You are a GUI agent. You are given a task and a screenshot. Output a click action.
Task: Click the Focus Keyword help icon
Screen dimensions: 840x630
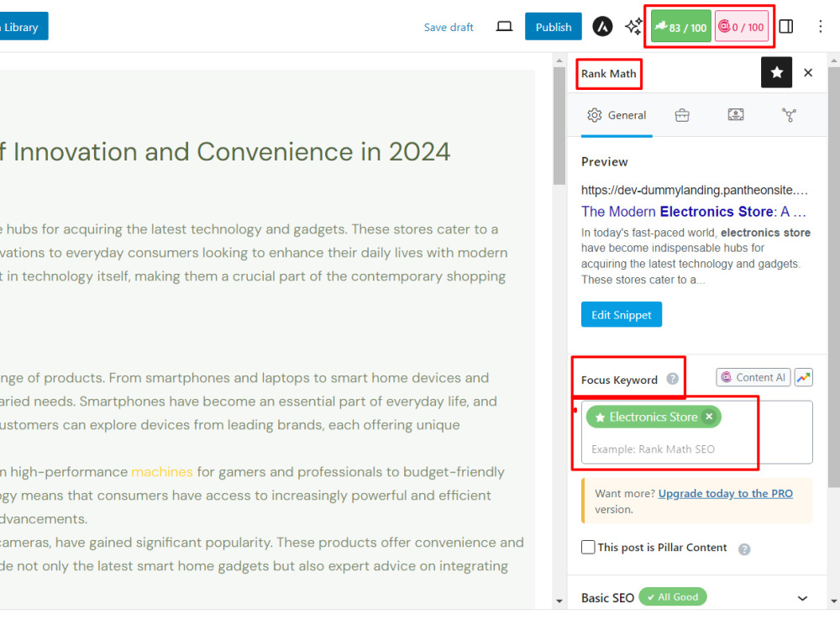point(672,379)
